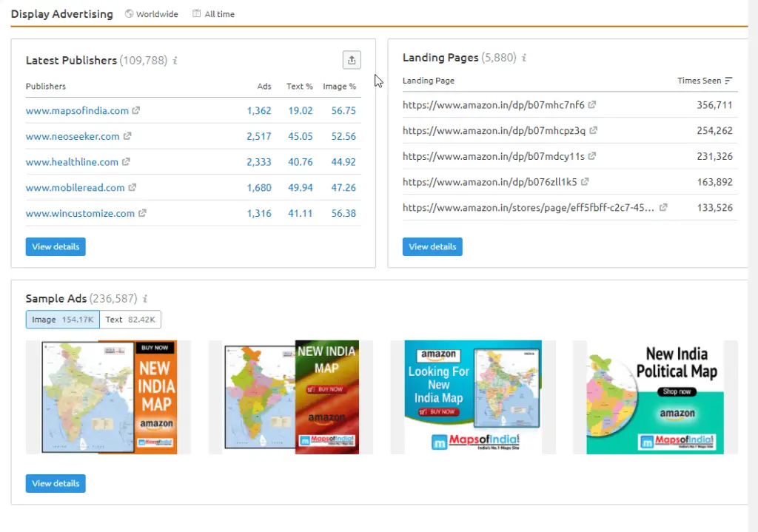Click landing page URL ending b07mhc7nf6
This screenshot has height=532, width=758.
click(494, 105)
